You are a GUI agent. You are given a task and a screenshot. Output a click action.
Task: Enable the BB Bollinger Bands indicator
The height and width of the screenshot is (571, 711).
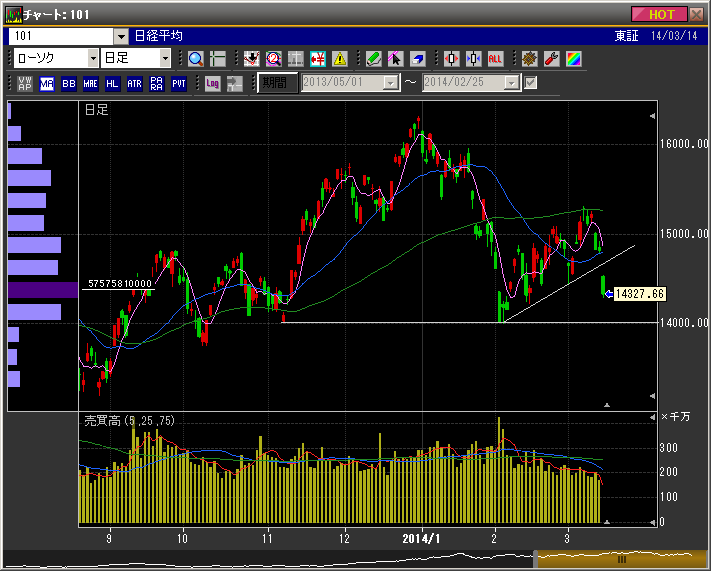(69, 83)
